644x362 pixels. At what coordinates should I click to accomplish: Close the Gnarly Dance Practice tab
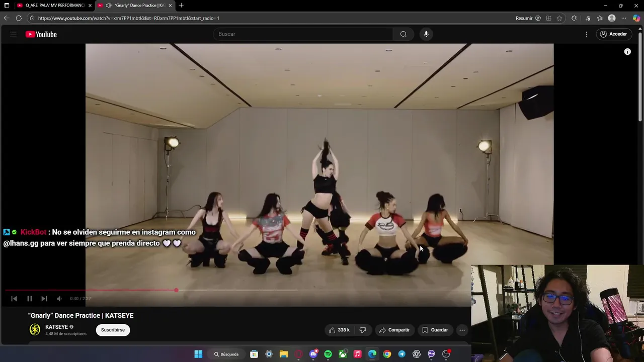tap(170, 6)
